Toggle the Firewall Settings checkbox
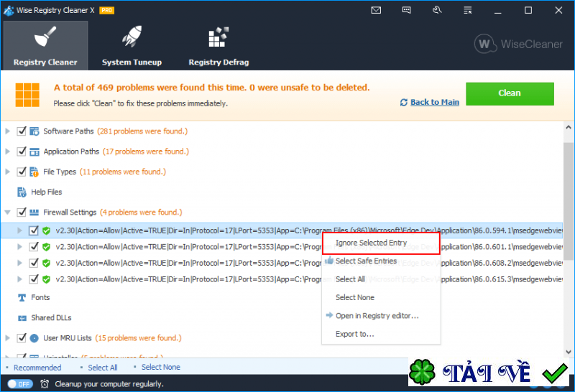Image resolution: width=575 pixels, height=392 pixels. pyautogui.click(x=22, y=212)
